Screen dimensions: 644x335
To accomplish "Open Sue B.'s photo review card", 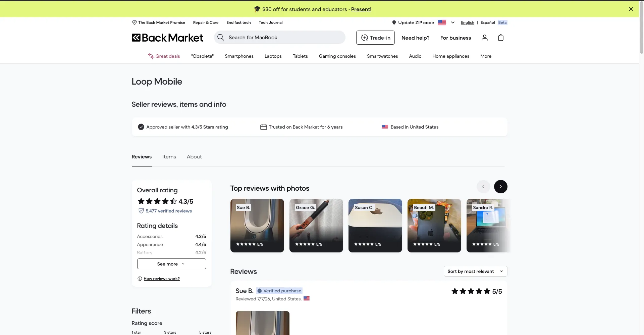I will pyautogui.click(x=257, y=226).
